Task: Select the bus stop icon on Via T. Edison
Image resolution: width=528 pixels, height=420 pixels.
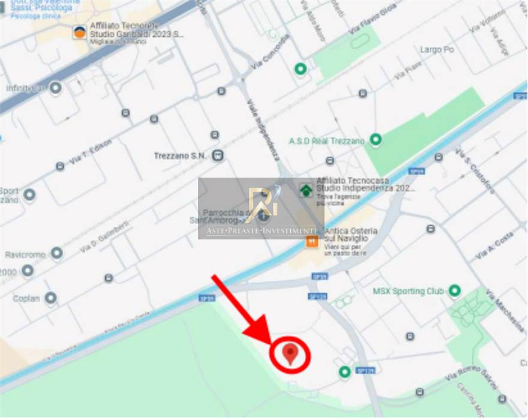Action: (x=60, y=166)
